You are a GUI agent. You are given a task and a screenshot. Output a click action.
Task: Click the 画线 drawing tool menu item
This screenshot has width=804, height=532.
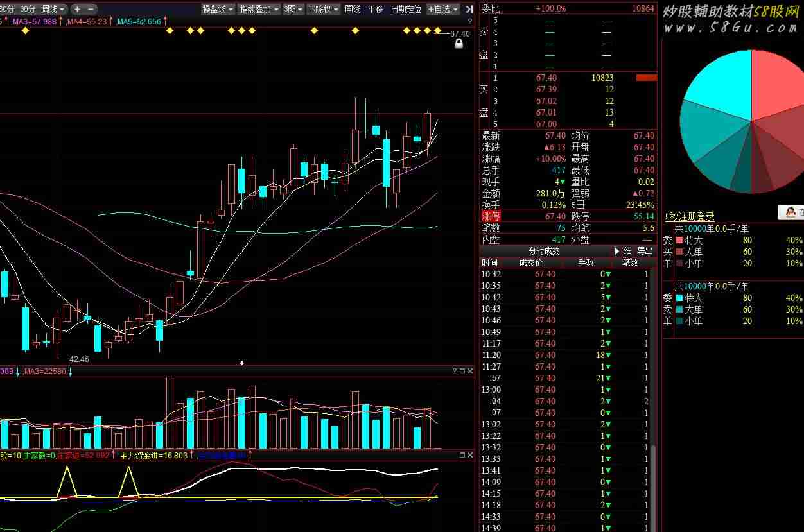(x=353, y=9)
